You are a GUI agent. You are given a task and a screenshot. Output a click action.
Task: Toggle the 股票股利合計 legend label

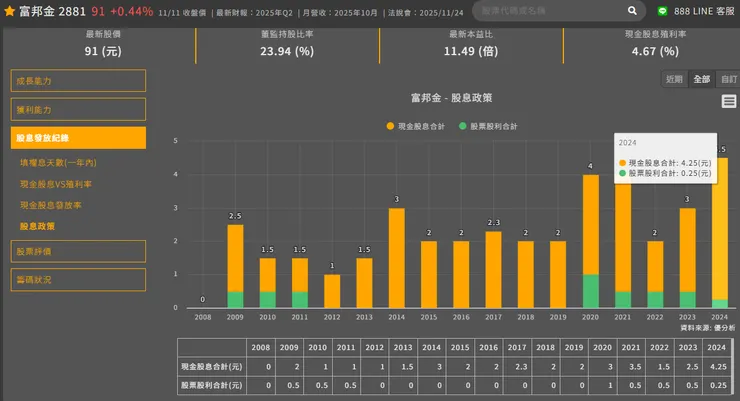[494, 126]
